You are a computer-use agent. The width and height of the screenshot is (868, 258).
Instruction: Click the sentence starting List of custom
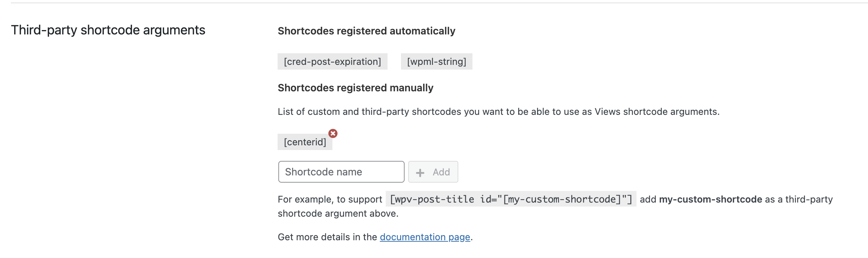point(499,112)
